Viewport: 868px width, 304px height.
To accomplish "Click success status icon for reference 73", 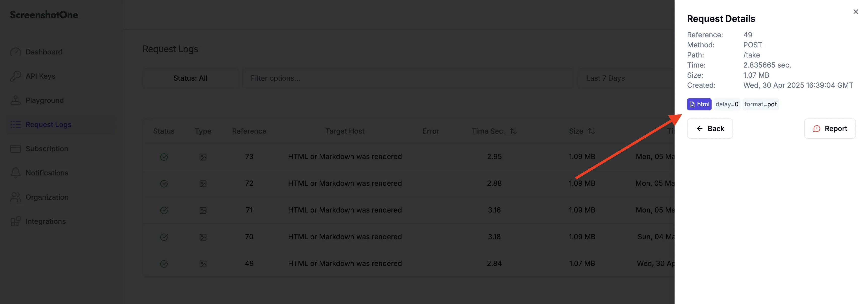I will click(164, 157).
